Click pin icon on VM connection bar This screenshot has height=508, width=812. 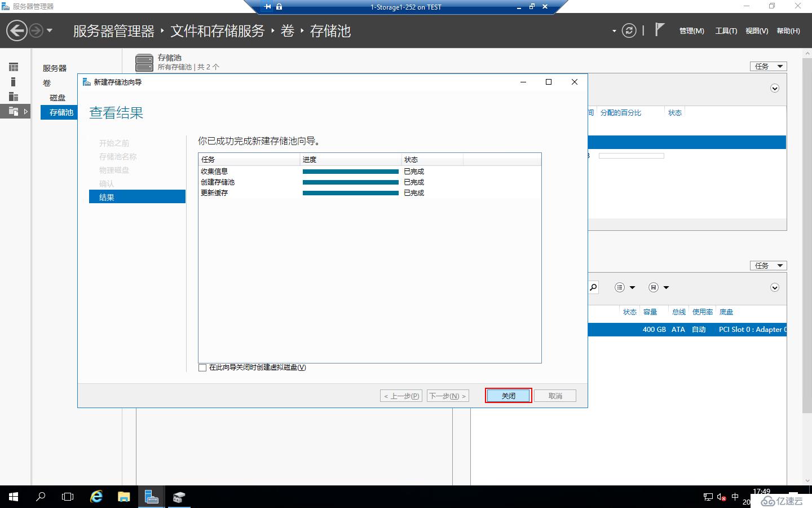coord(268,7)
